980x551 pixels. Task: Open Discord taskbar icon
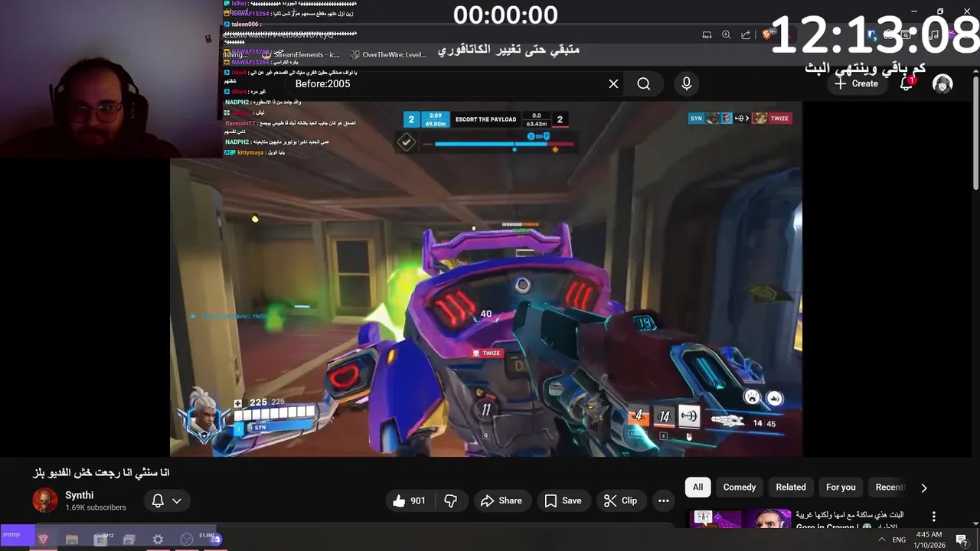(x=216, y=540)
